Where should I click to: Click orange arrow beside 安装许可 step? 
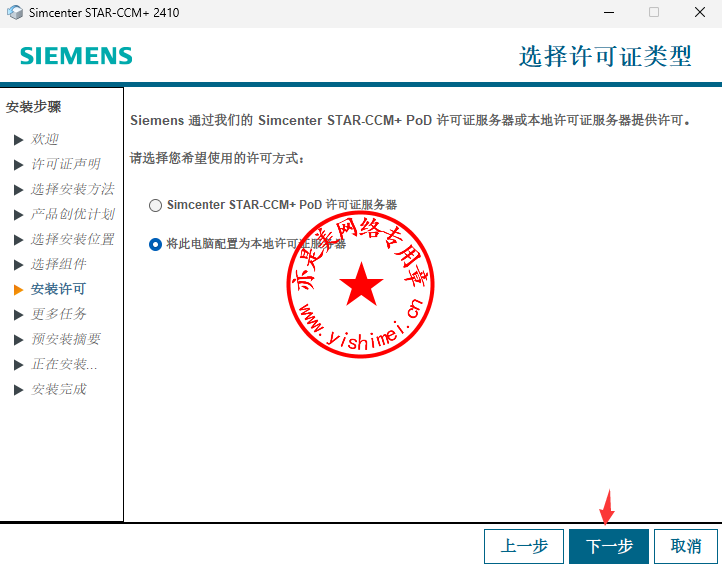(18, 290)
